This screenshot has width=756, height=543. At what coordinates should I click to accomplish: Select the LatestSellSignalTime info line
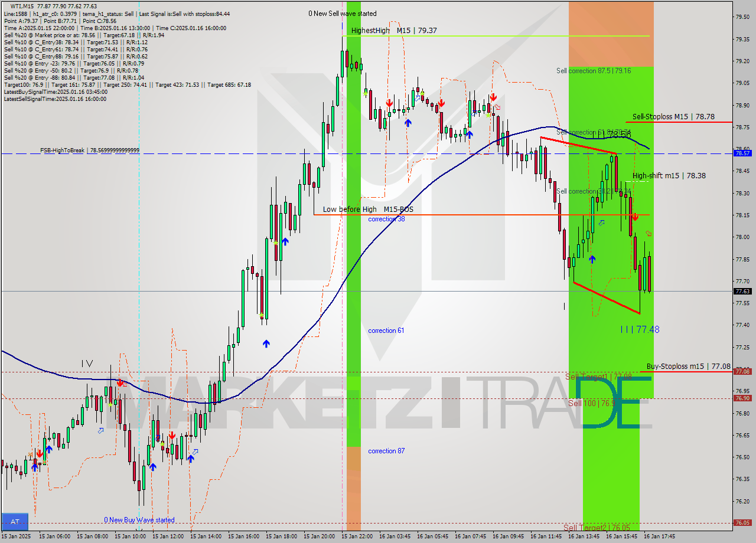[55, 99]
